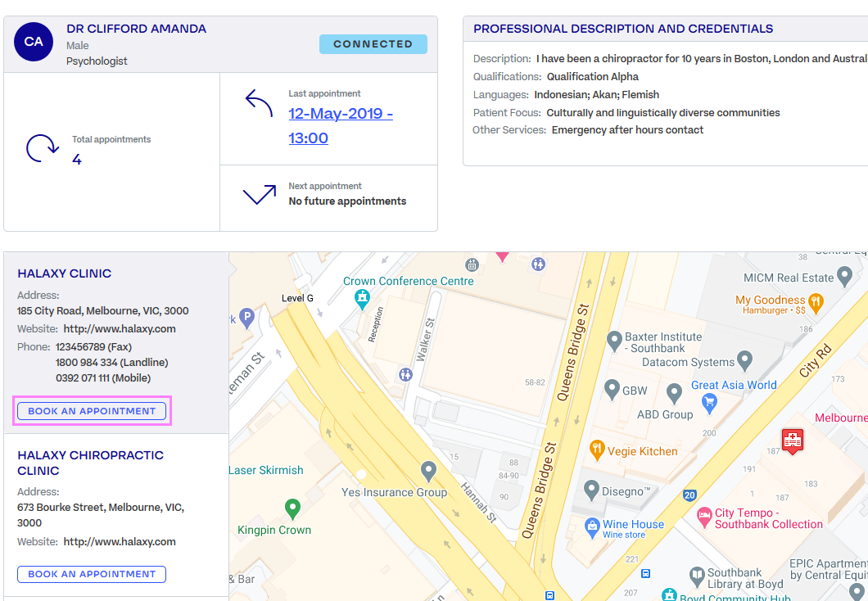This screenshot has width=868, height=601.
Task: Click the next appointment diagonal arrow icon
Action: point(258,196)
